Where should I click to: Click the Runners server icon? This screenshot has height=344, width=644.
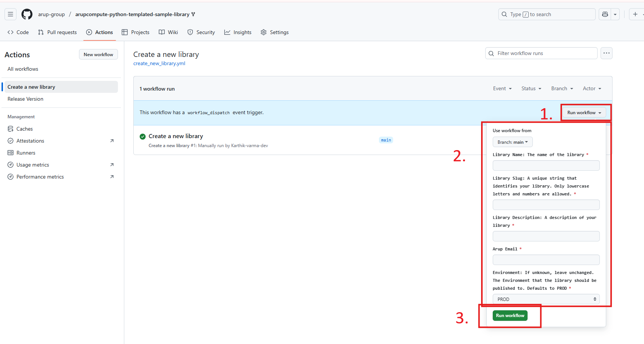[10, 153]
